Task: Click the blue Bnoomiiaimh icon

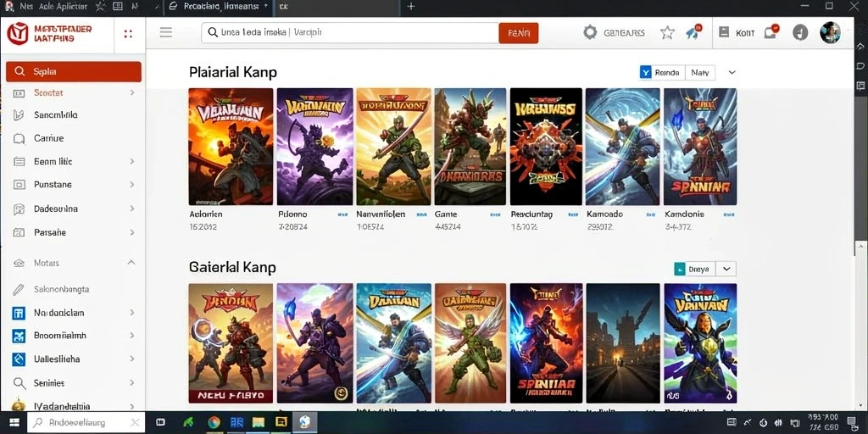Action: pos(19,336)
